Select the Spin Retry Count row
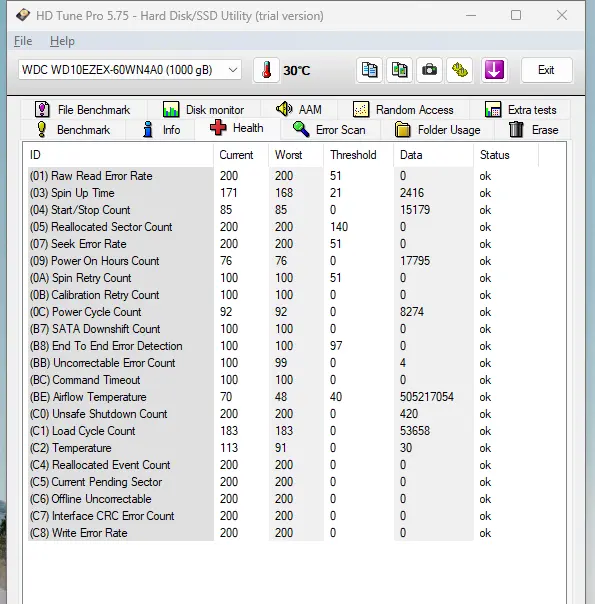 (x=283, y=278)
